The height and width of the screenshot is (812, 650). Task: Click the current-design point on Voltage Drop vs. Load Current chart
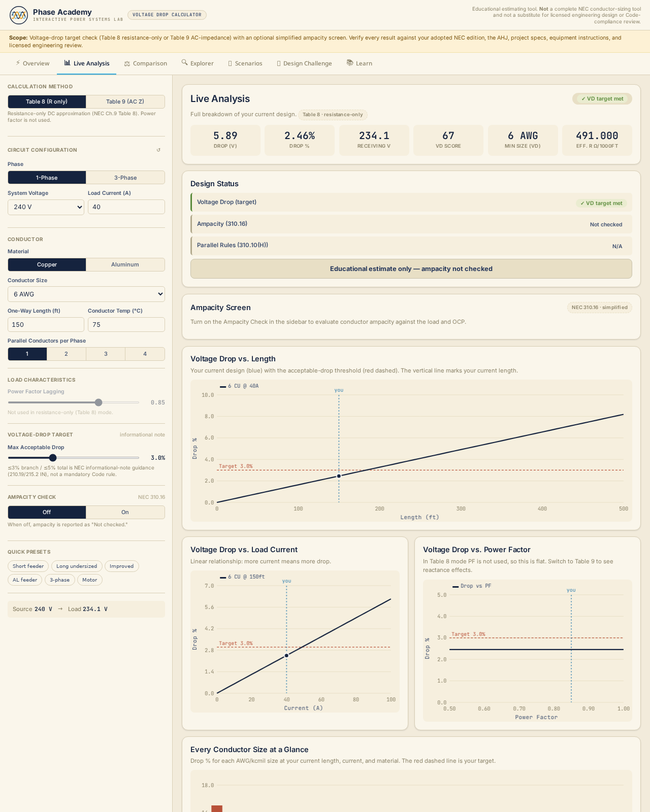[286, 656]
